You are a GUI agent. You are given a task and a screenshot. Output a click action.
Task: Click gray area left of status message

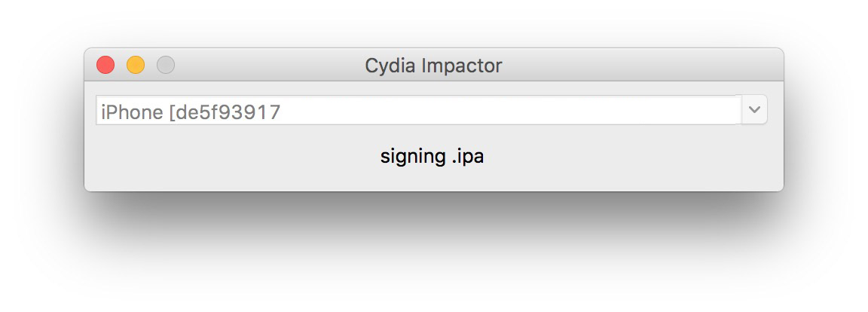(x=226, y=157)
